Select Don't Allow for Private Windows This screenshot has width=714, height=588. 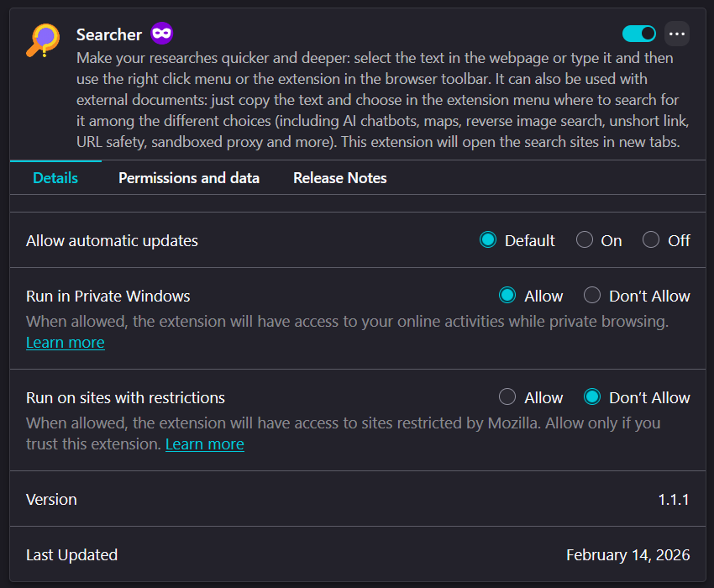[592, 296]
